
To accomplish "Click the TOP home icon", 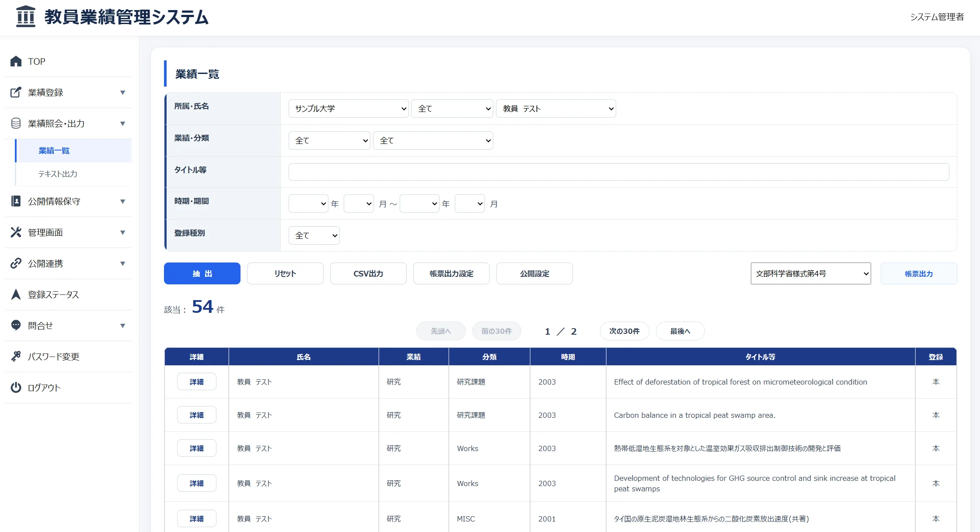I will [x=16, y=61].
